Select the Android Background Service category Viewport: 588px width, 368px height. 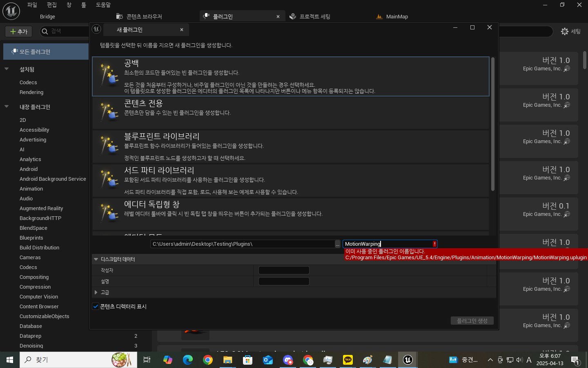tap(53, 179)
